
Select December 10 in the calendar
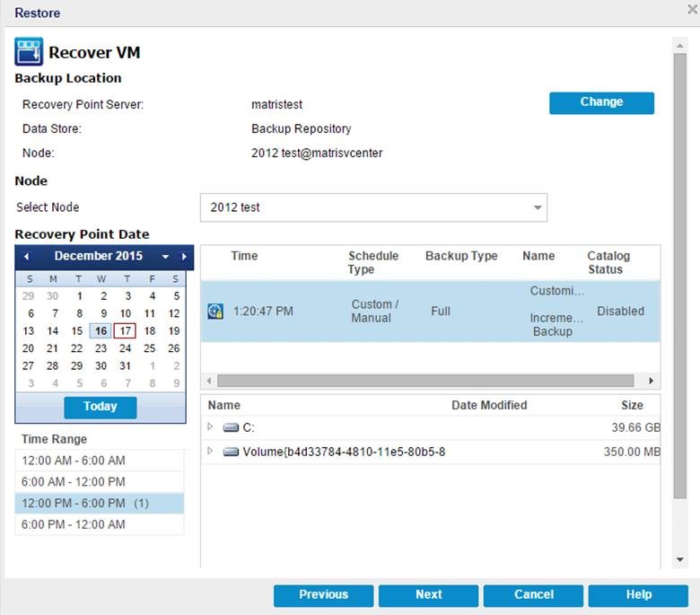click(x=126, y=313)
